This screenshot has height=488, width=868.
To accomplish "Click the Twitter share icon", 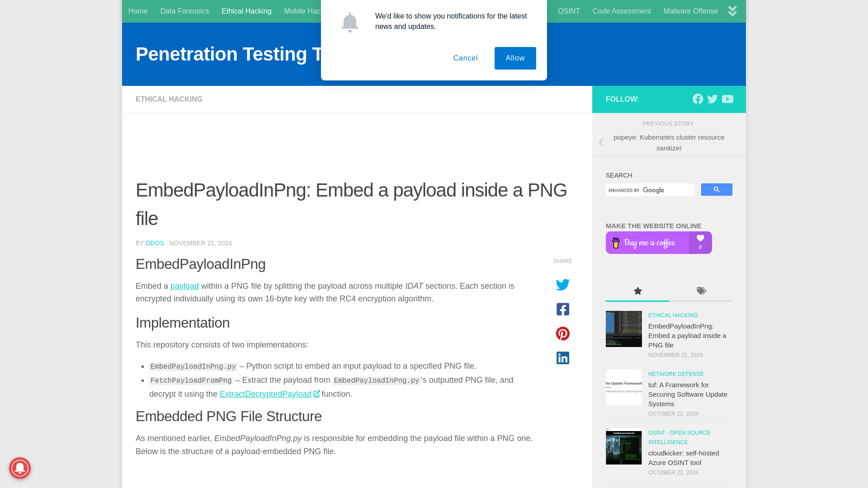I will click(563, 285).
